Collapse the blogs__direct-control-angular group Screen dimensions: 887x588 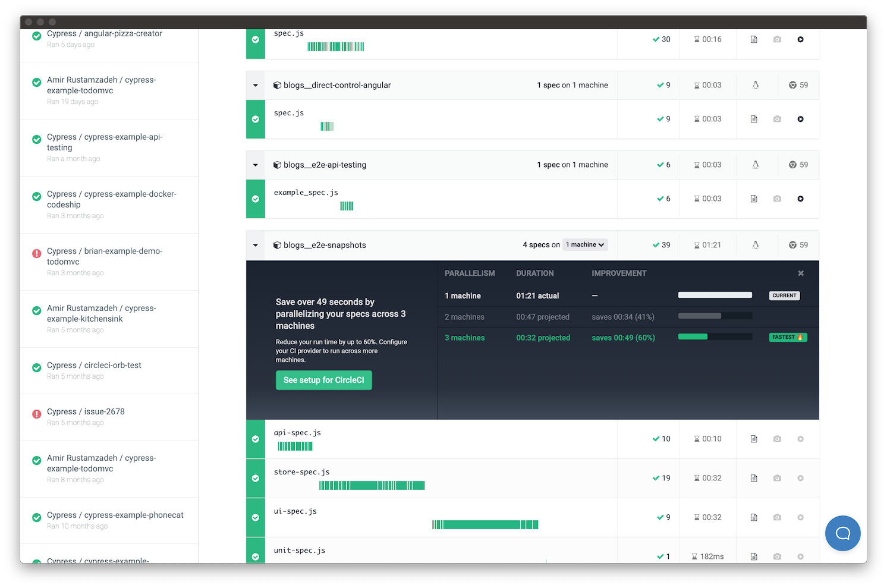coord(256,86)
